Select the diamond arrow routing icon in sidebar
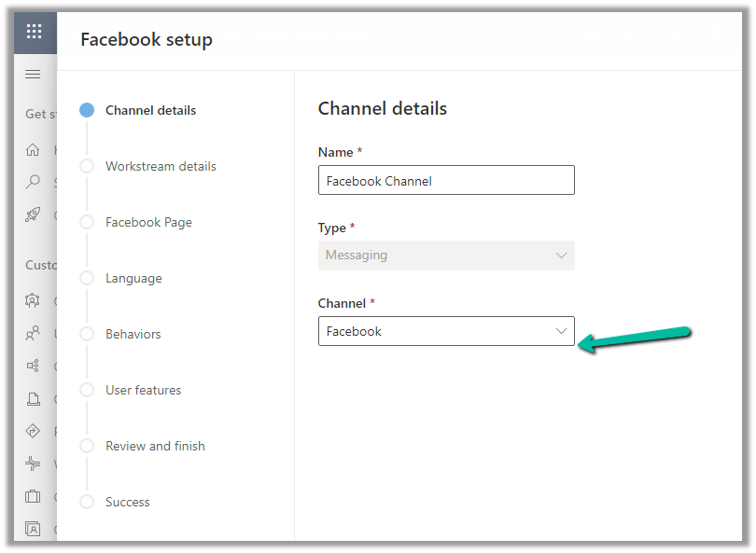Image resolution: width=756 pixels, height=553 pixels. tap(34, 431)
